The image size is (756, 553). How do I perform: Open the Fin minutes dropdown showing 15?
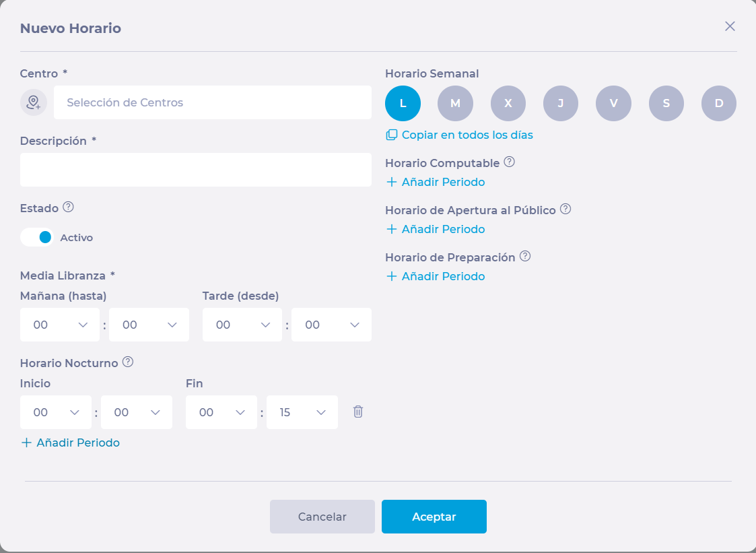tap(302, 412)
